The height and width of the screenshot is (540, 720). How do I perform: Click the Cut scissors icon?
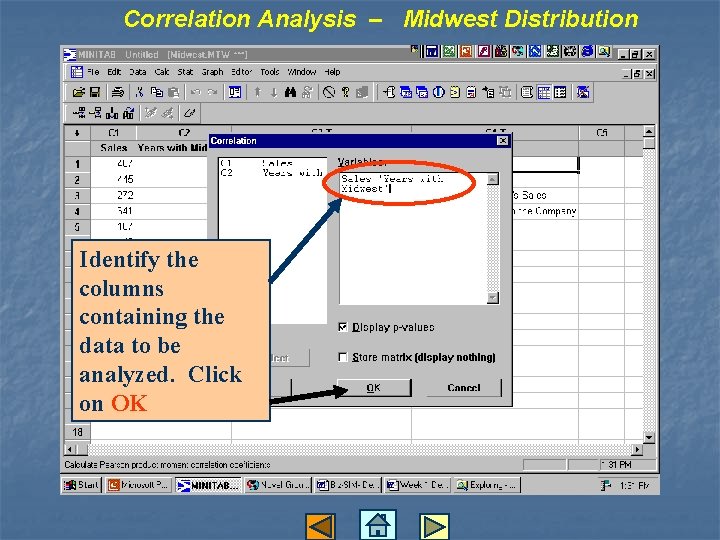(140, 92)
